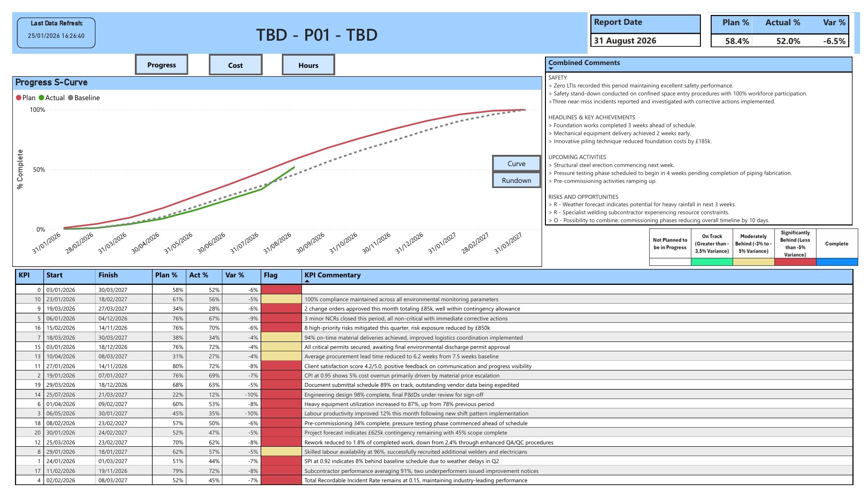
Task: Switch to the Cost tab
Action: (x=235, y=65)
